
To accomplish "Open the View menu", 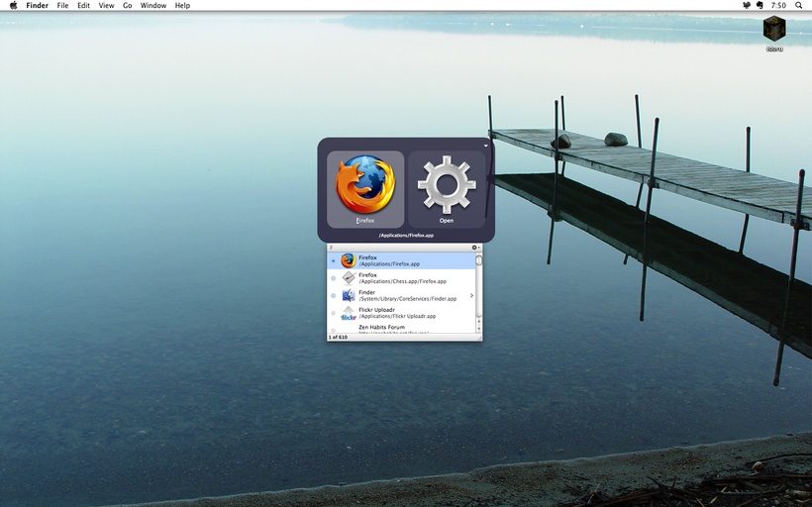I will [106, 5].
